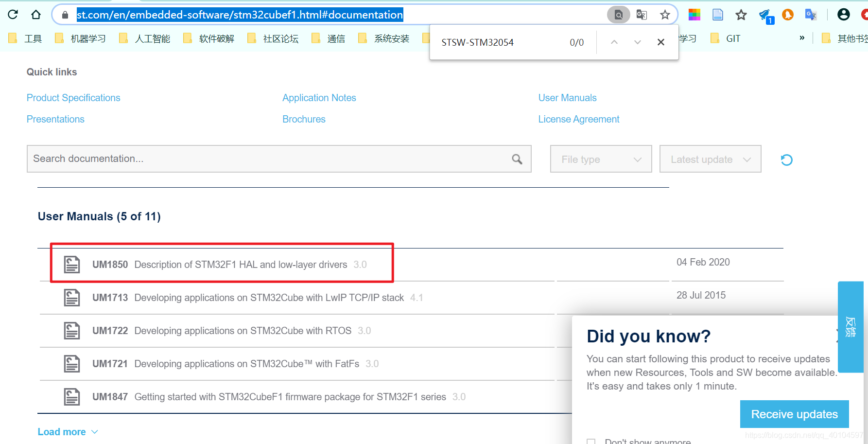Open the blue document extension icon
Image resolution: width=868 pixels, height=444 pixels.
718,15
